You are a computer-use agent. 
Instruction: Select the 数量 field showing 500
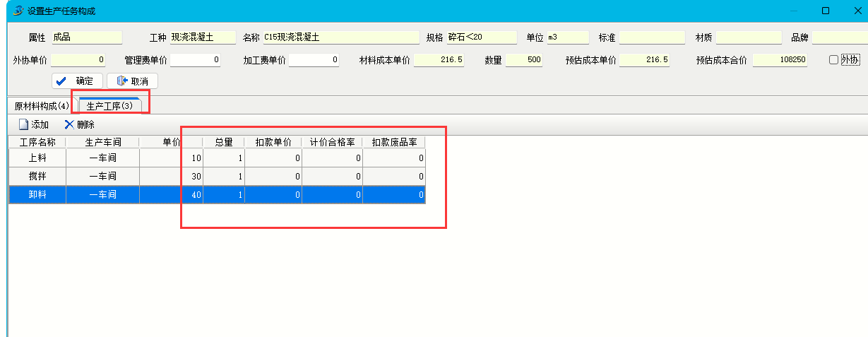coord(523,60)
